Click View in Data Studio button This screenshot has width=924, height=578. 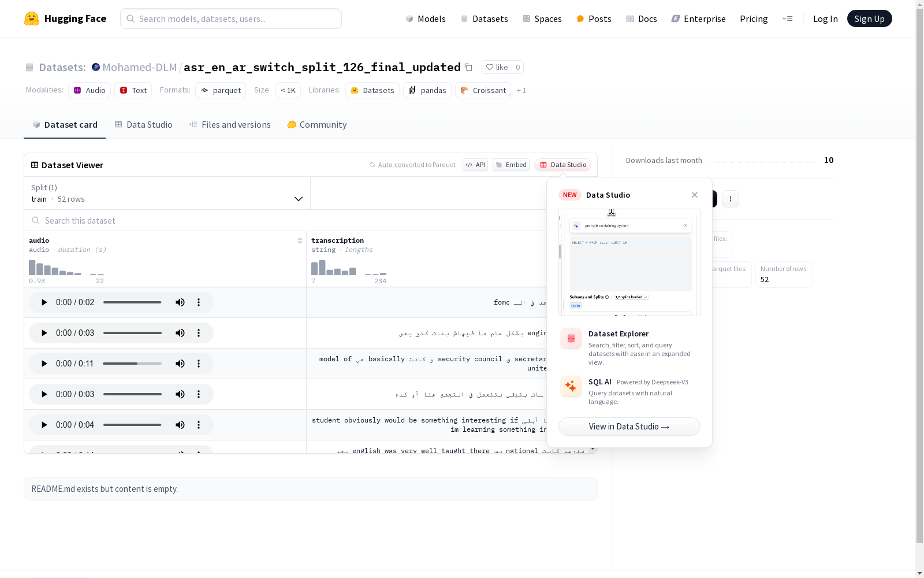click(x=629, y=427)
